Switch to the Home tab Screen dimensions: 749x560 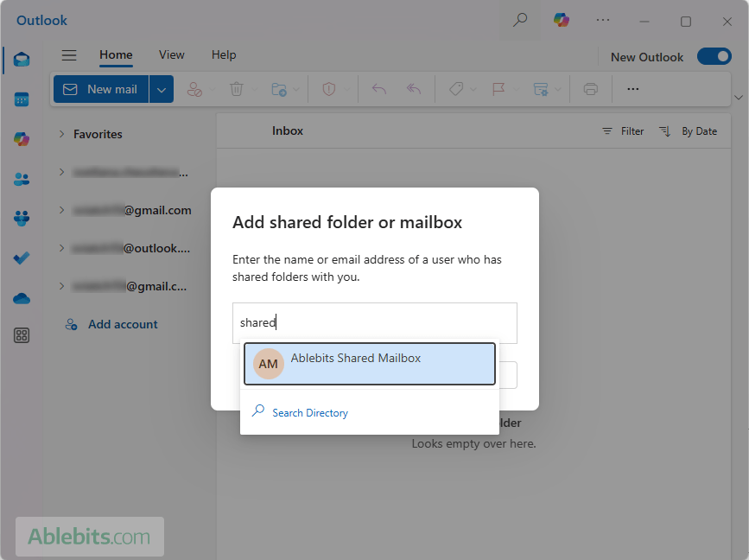pos(116,55)
